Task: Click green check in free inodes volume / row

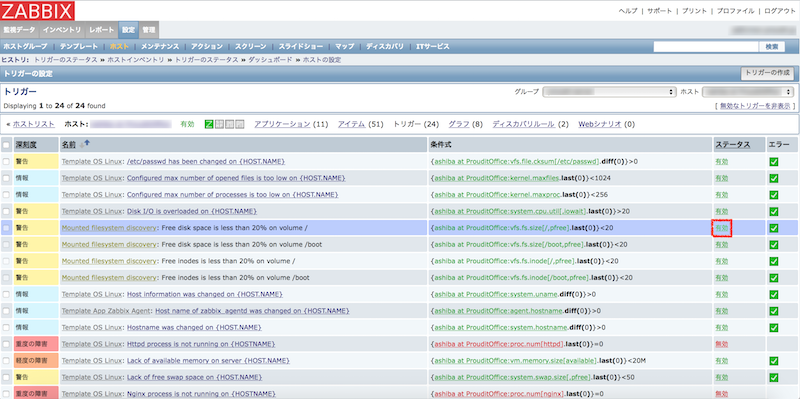Action: (x=774, y=261)
